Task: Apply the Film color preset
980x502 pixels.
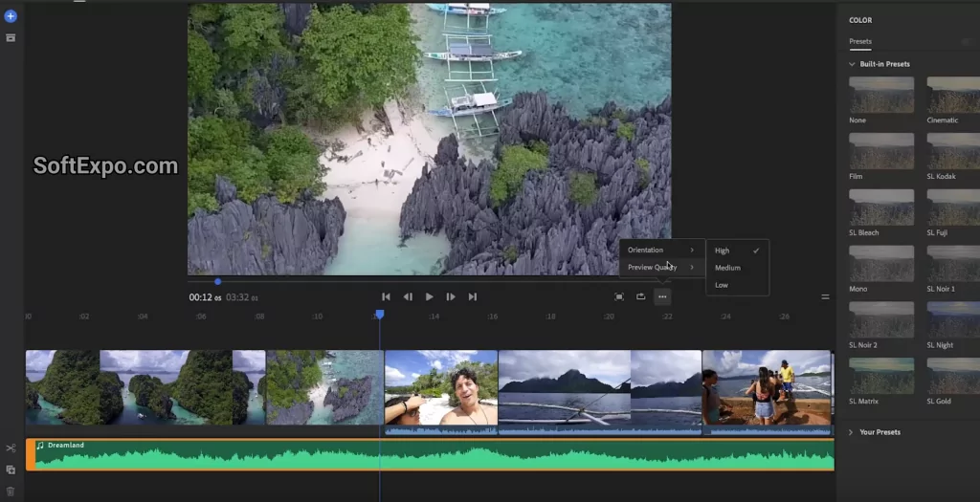Action: [881, 151]
